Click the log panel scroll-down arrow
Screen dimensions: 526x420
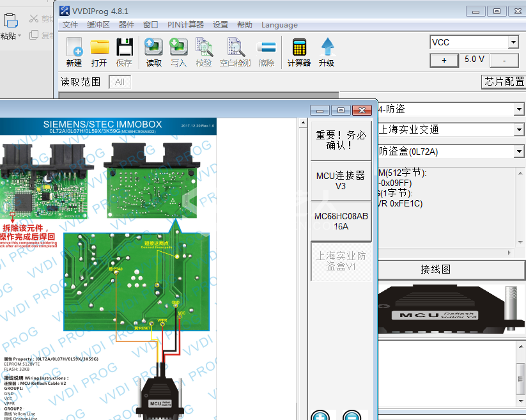click(520, 401)
